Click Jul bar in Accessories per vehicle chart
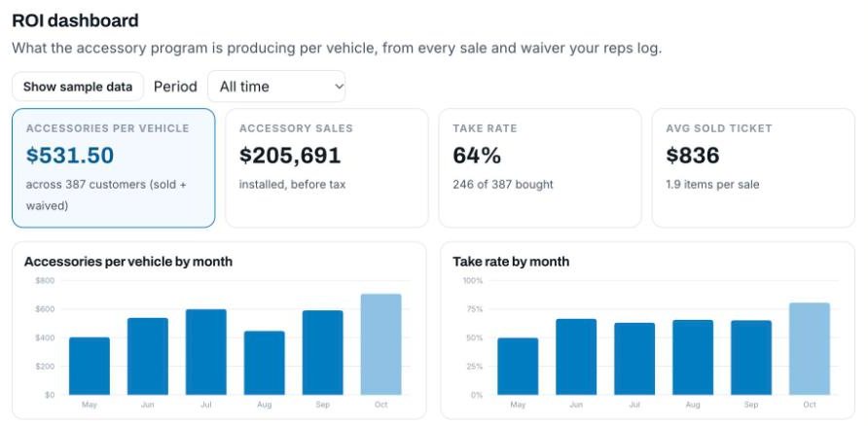 tap(206, 352)
